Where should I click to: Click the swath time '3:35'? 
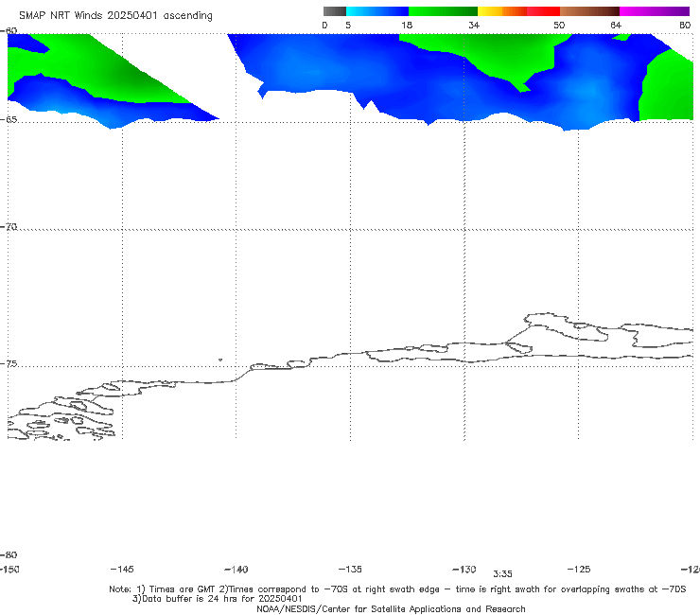[x=502, y=574]
